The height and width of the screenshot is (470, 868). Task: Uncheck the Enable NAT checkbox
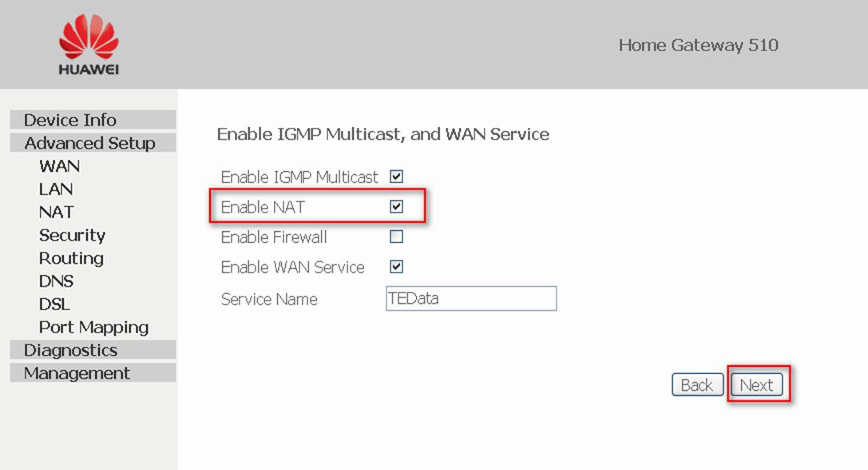click(x=396, y=207)
